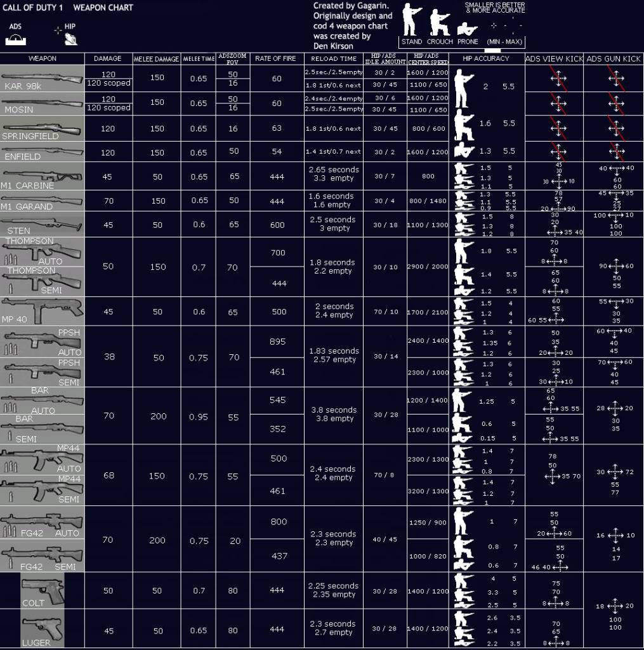Viewport: 644px width, 650px height.
Task: Select PPSH reload '1.83 seconds 2.57 empty'
Action: tap(334, 355)
